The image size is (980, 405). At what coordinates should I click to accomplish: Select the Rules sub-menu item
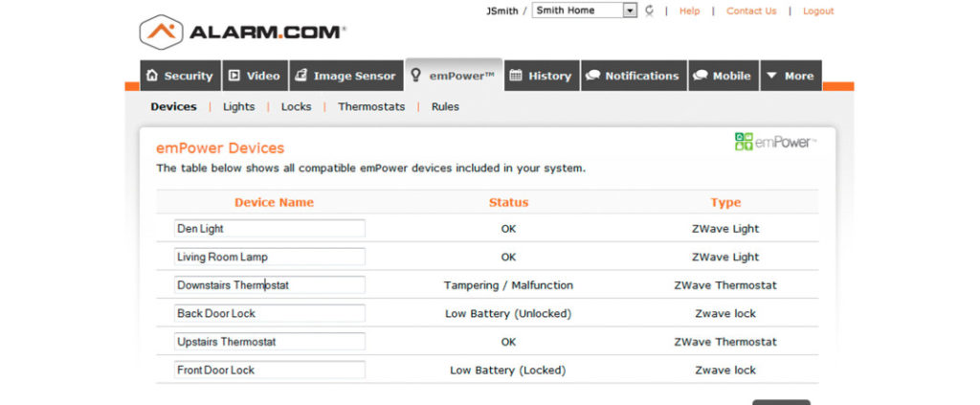tap(445, 106)
